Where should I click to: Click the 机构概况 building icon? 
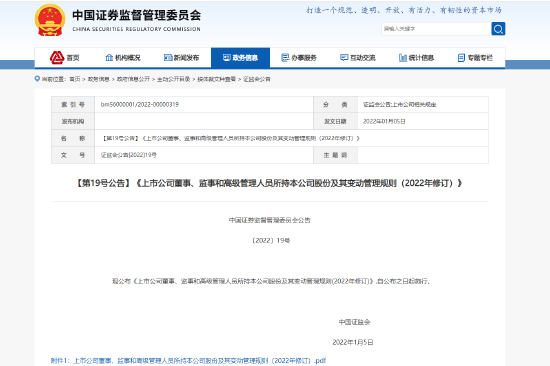[x=109, y=58]
